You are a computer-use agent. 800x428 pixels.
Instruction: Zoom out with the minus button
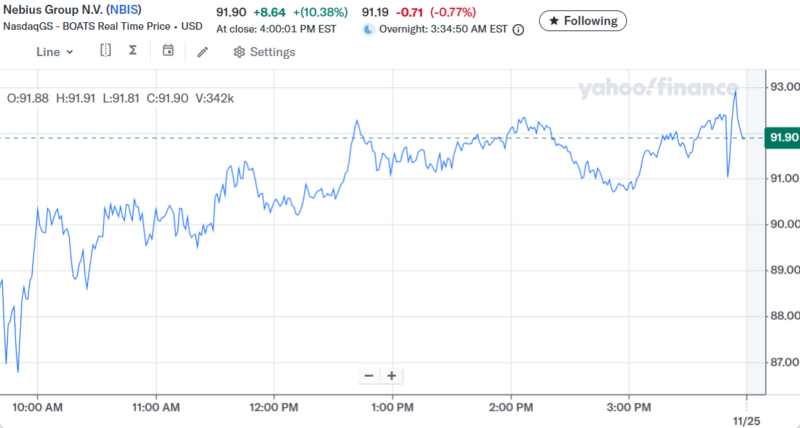(x=369, y=376)
